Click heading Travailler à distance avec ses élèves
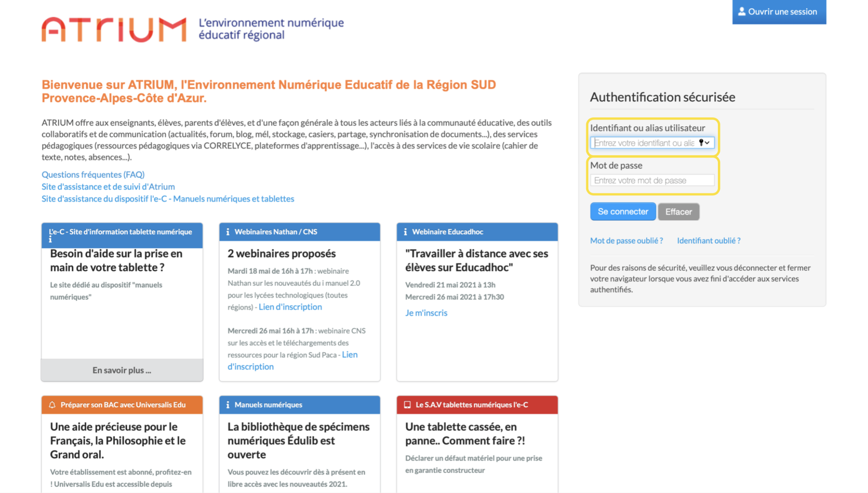The width and height of the screenshot is (868, 493). click(x=477, y=260)
